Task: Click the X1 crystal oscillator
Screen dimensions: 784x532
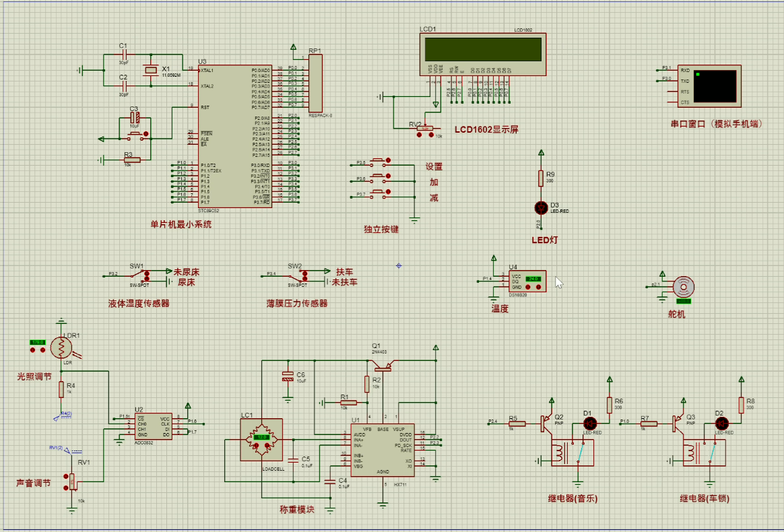Action: (x=150, y=70)
